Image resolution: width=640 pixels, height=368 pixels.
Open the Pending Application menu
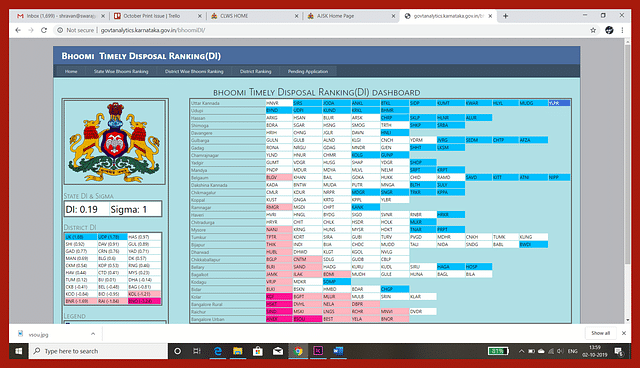308,71
